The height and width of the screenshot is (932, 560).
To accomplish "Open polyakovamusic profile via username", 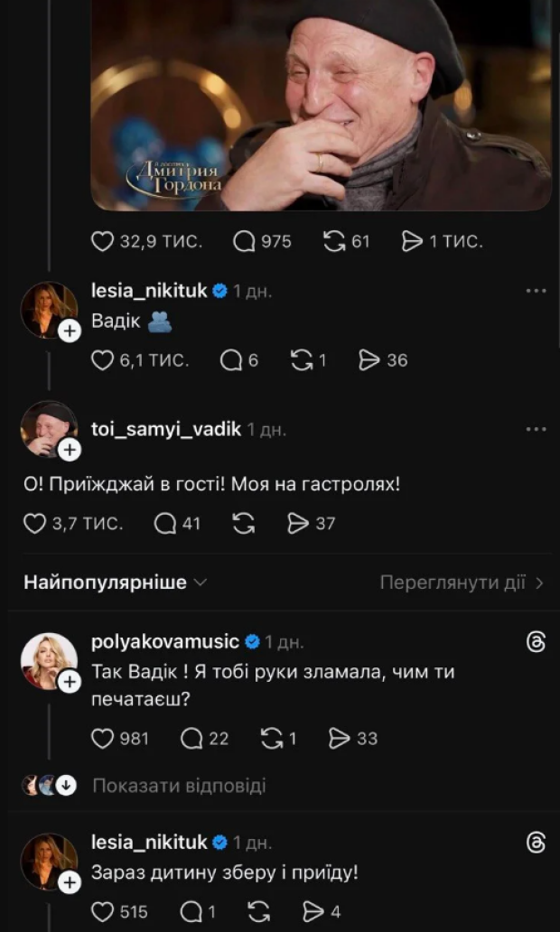I will pyautogui.click(x=165, y=642).
